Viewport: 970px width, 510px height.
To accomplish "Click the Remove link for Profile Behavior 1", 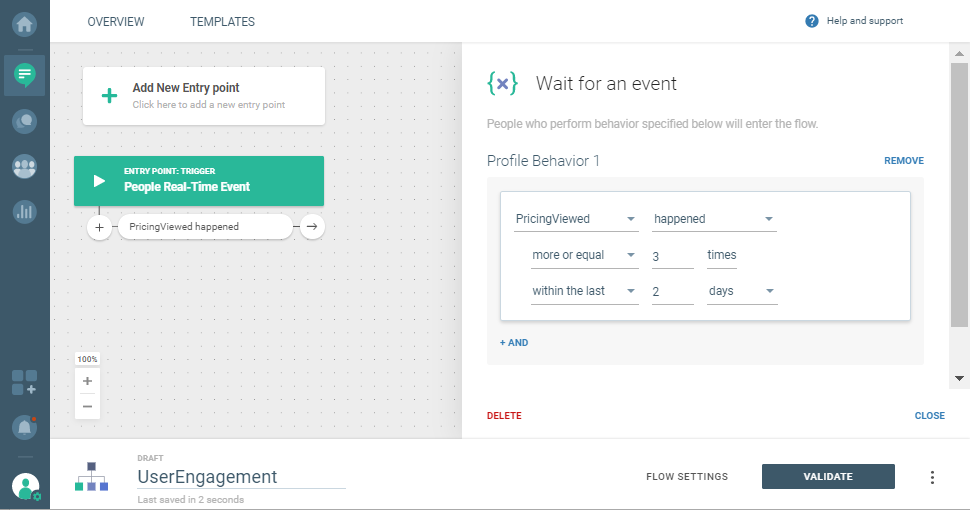I will coord(903,161).
